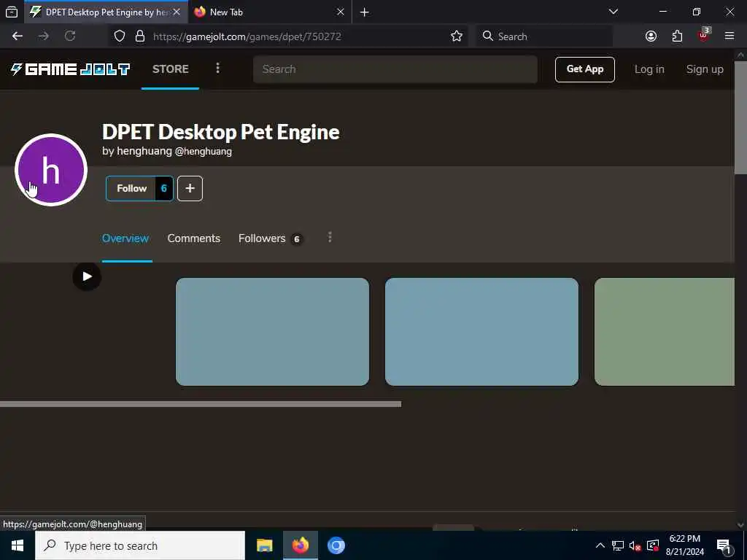Open Firefox from the taskbar
Viewport: 747px width, 560px height.
coord(300,545)
